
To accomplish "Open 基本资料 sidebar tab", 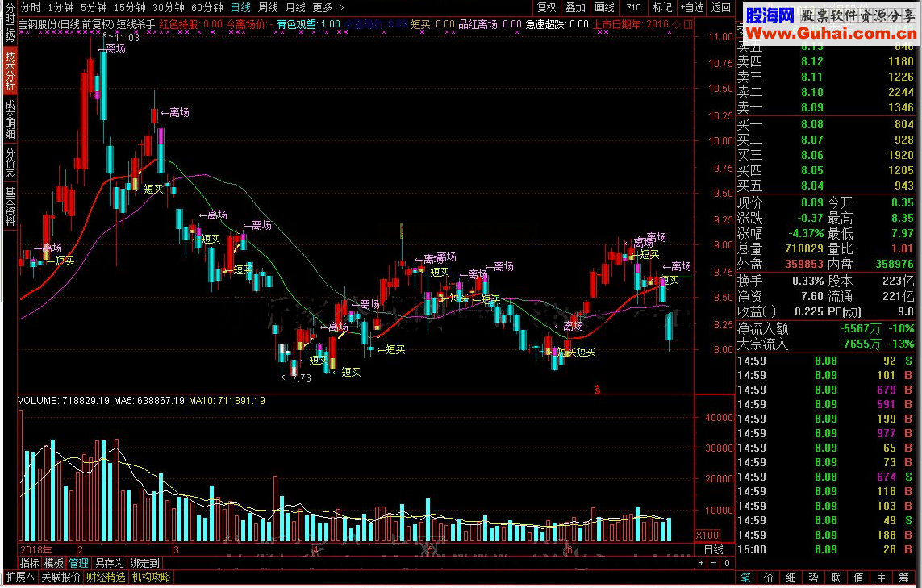I will pyautogui.click(x=10, y=206).
